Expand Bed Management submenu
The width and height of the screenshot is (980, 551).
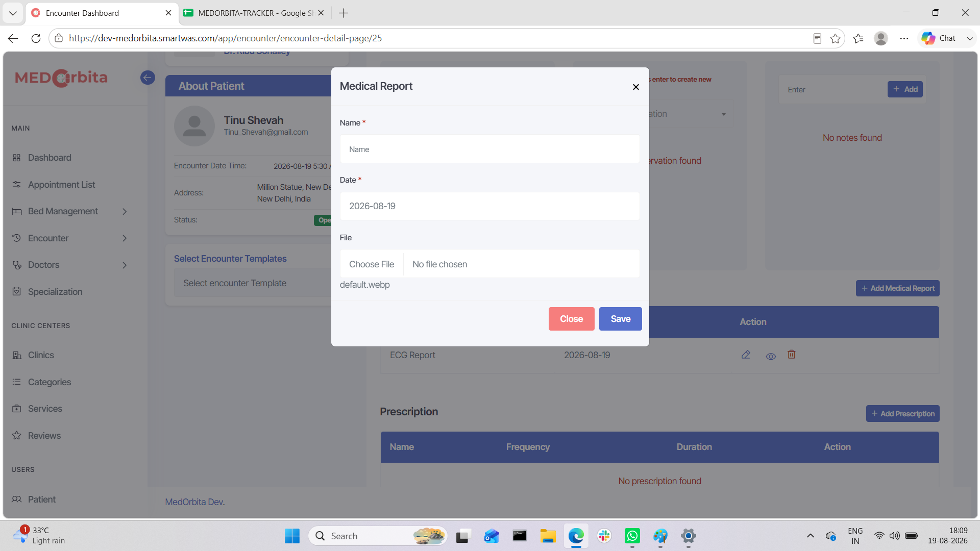125,211
